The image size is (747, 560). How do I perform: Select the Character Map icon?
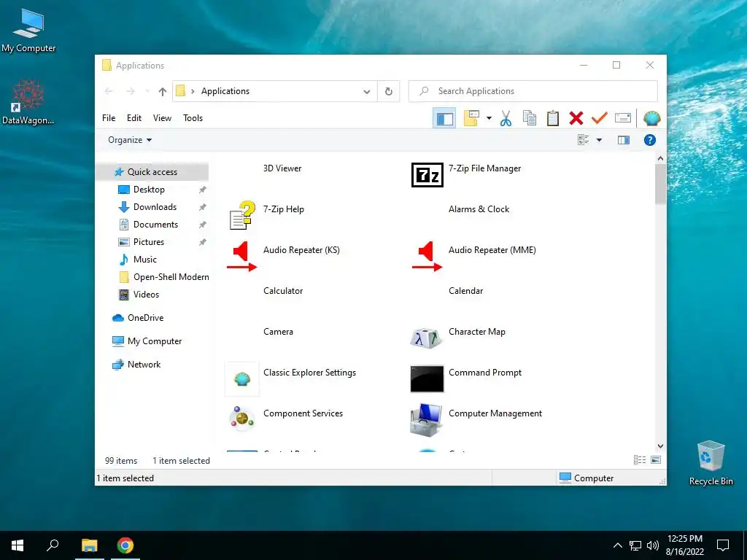click(426, 338)
